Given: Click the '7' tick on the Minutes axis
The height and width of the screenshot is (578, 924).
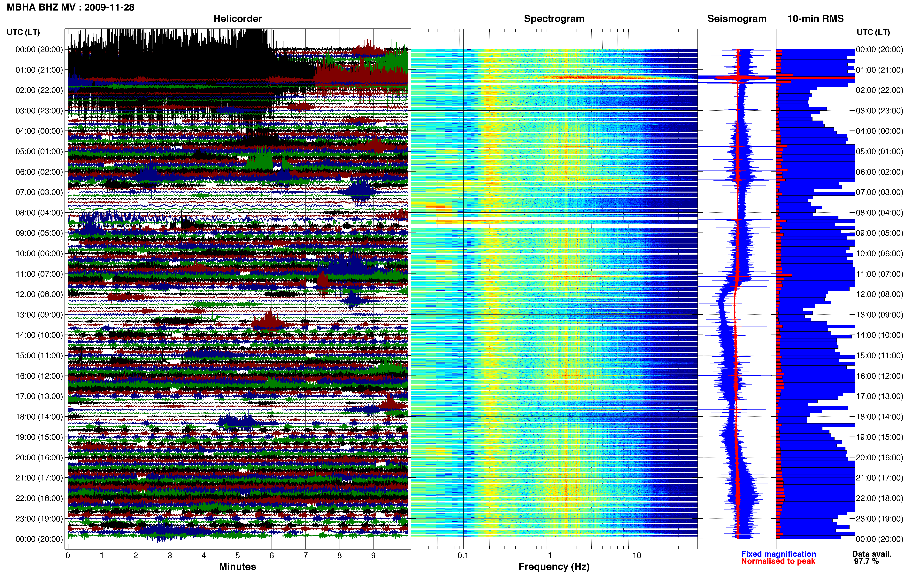Looking at the screenshot, I should [x=306, y=556].
